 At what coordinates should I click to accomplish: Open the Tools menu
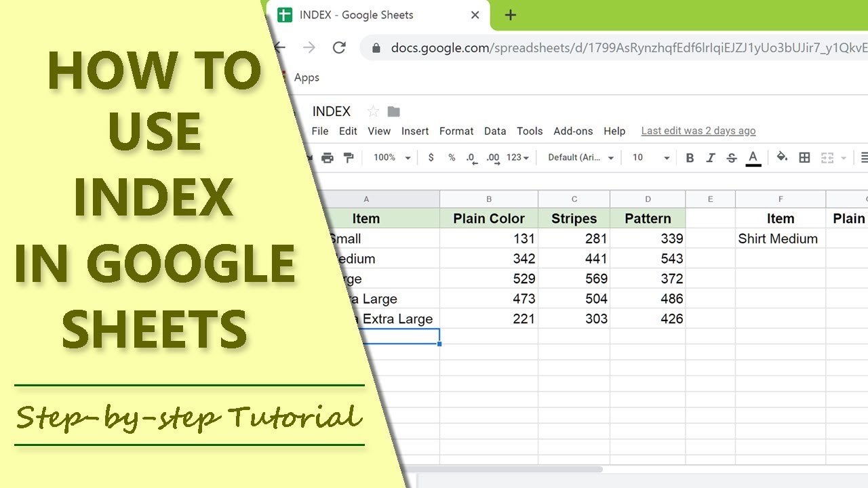[530, 131]
